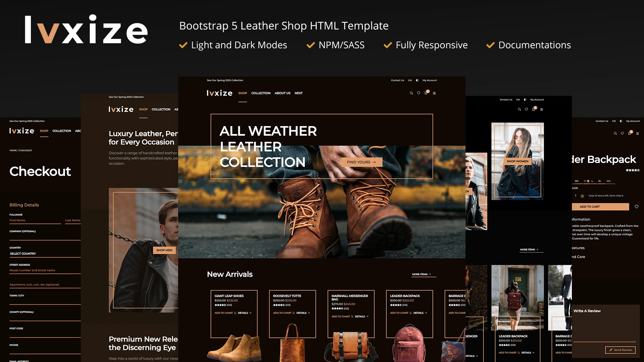Click street address field on Checkout
644x362 pixels.
[x=45, y=270]
